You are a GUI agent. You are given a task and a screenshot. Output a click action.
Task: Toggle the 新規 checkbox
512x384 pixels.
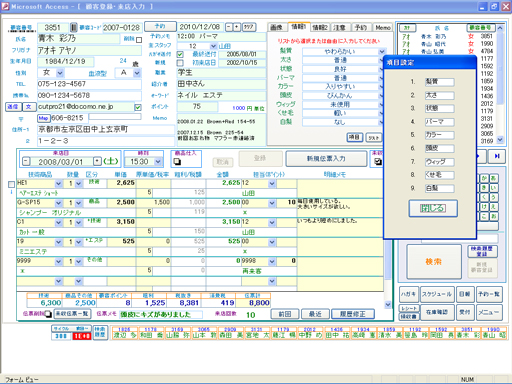tap(180, 63)
